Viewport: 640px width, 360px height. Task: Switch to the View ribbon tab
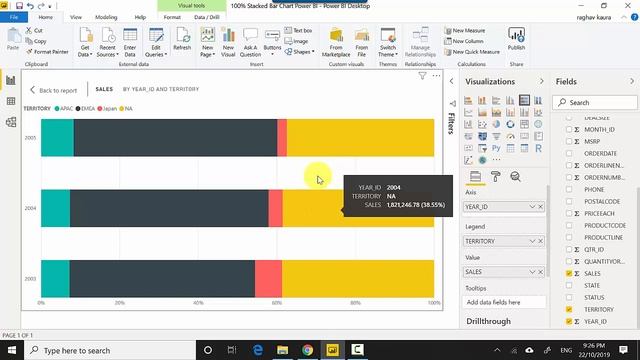(76, 17)
